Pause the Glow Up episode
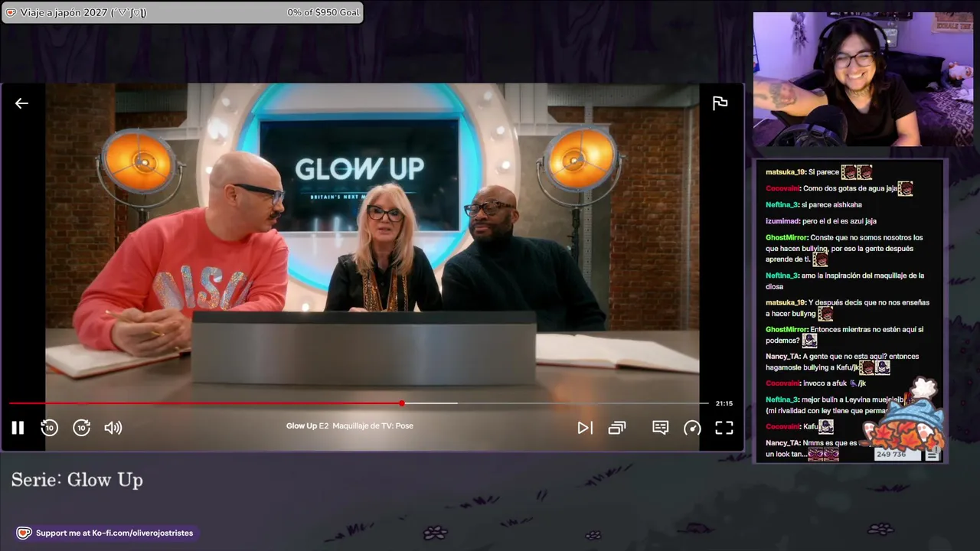980x551 pixels. tap(18, 428)
